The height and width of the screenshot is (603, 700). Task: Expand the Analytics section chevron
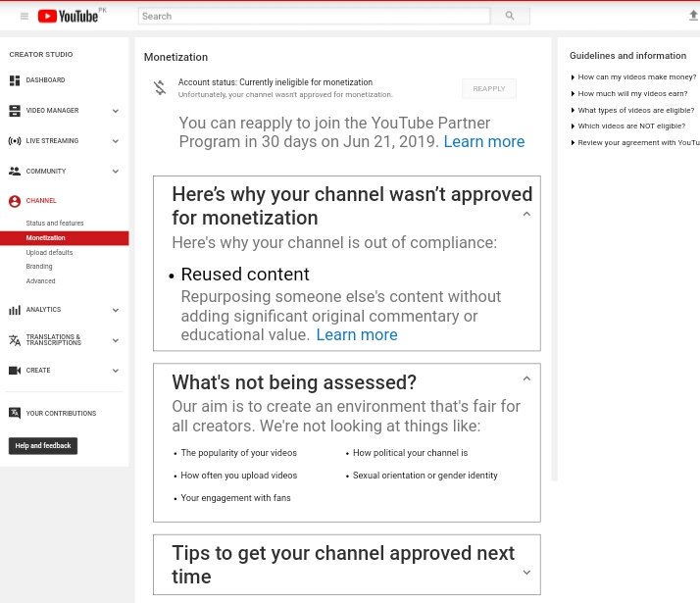[116, 310]
